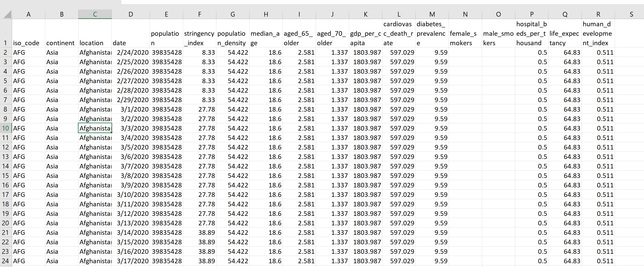Click the gdp_per_capita header cell
Viewport: 644px width, 267px height.
[365, 38]
